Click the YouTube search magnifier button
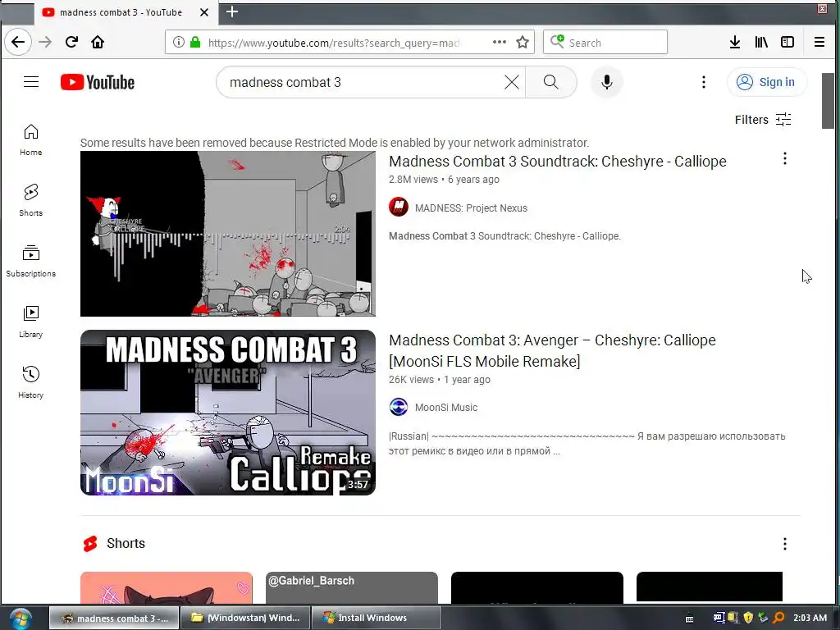 point(550,82)
